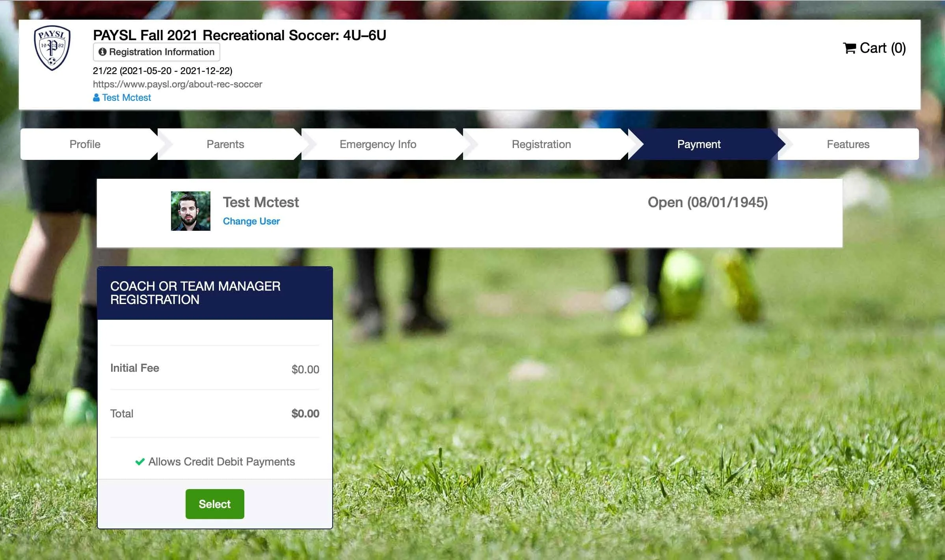Viewport: 945px width, 560px height.
Task: Switch to the Registration step
Action: click(x=541, y=144)
